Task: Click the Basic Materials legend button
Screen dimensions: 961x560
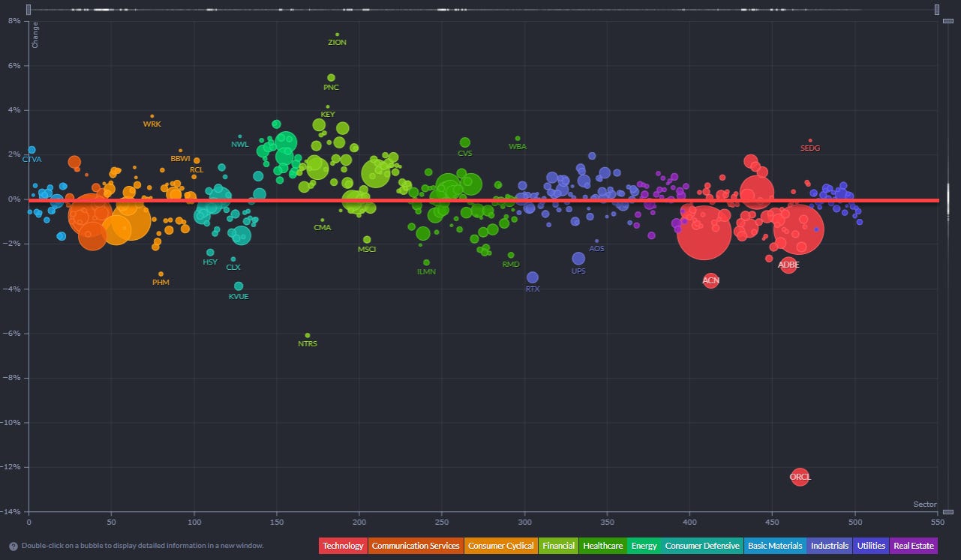Action: 775,546
